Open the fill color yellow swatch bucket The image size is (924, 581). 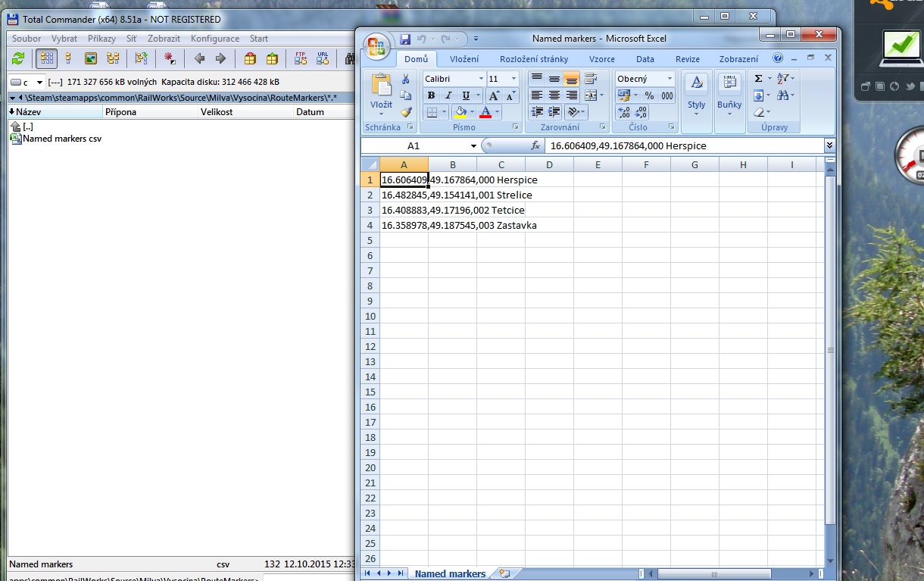(460, 112)
